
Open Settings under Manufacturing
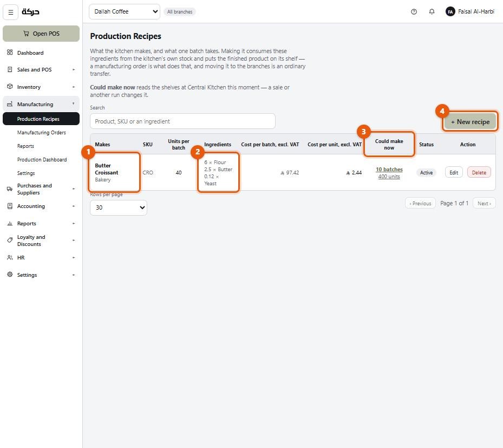coord(41,173)
